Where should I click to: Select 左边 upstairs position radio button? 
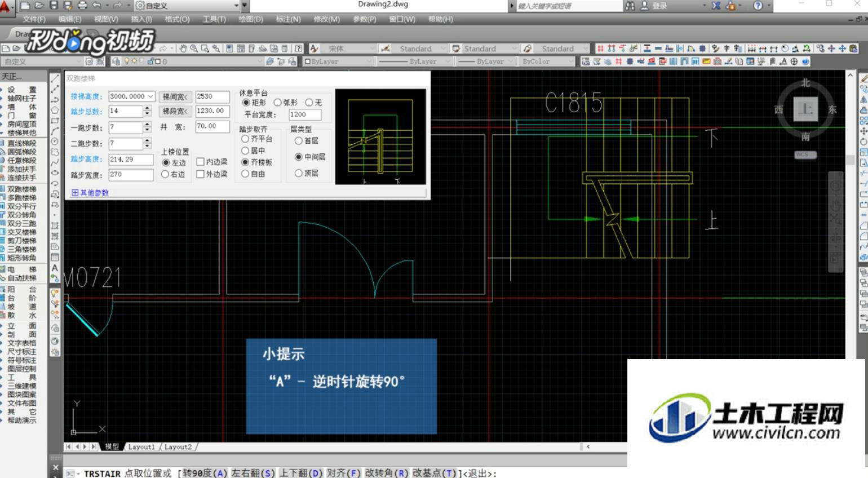165,162
